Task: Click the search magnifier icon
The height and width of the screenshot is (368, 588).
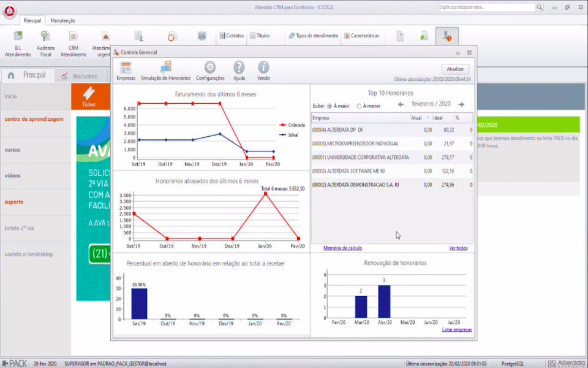Action: [x=539, y=7]
